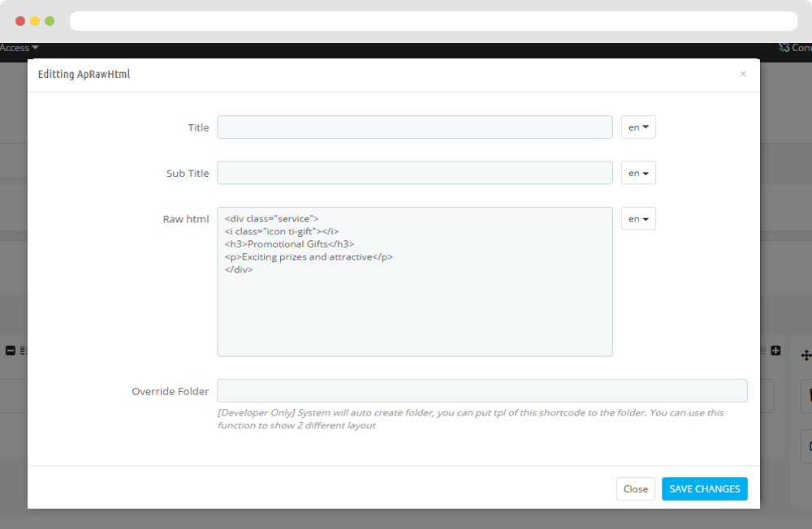Click the text line '<h3>Promotional Gifts</h3>'
The height and width of the screenshot is (529, 812).
pyautogui.click(x=290, y=243)
